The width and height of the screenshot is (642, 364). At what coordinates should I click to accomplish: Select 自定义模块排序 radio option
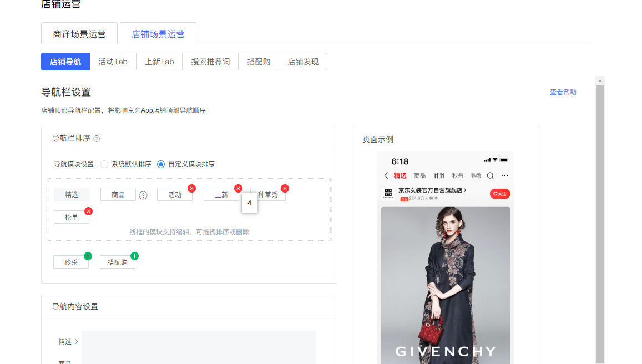point(161,164)
